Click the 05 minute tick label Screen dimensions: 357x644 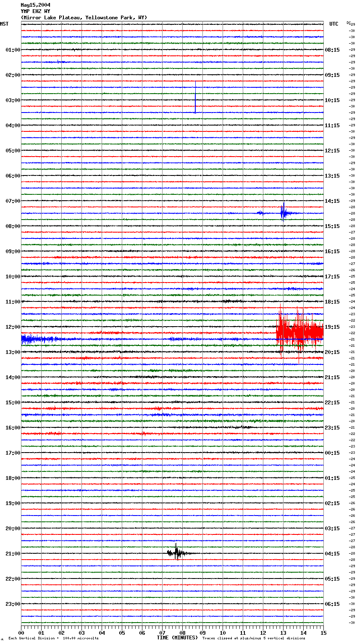coord(122,633)
